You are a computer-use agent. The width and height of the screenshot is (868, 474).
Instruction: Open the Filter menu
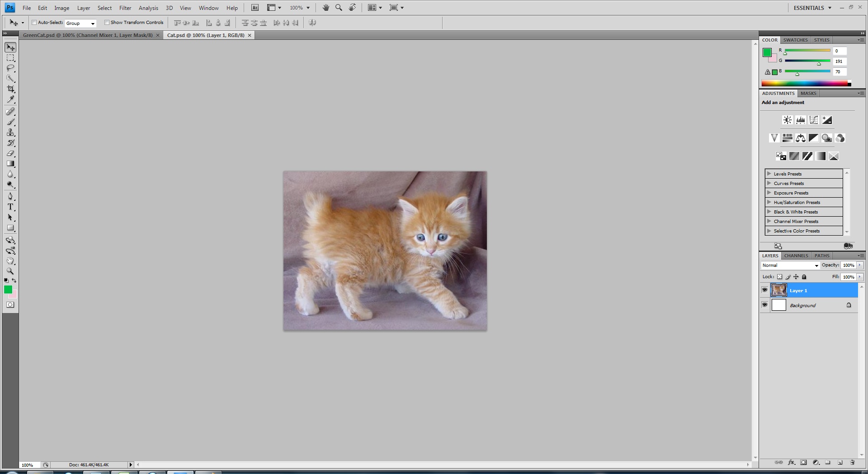tap(125, 8)
